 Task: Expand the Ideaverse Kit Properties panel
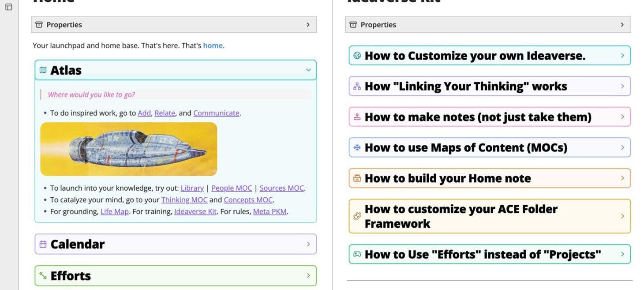click(x=622, y=25)
